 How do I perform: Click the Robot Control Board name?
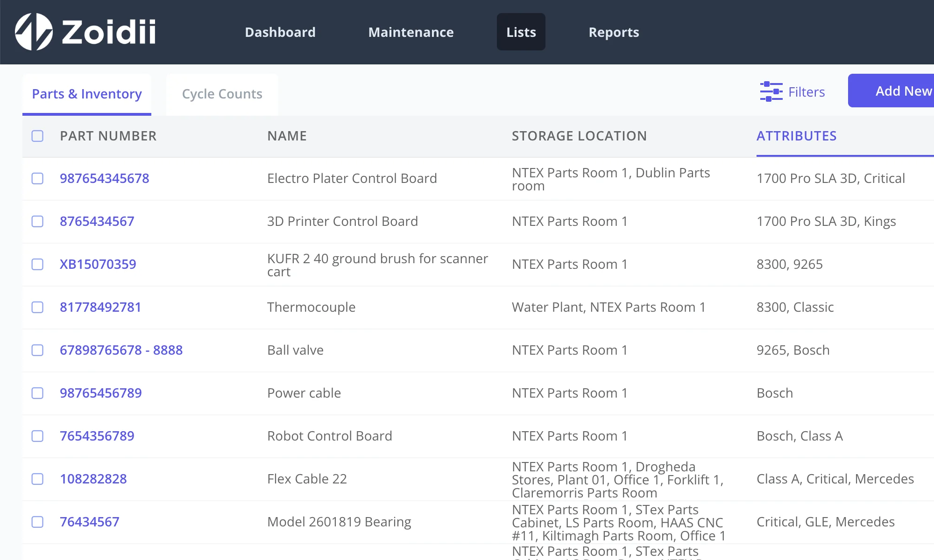click(x=330, y=436)
